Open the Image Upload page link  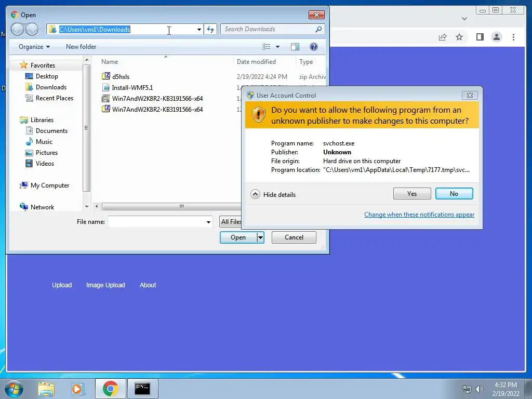105,285
